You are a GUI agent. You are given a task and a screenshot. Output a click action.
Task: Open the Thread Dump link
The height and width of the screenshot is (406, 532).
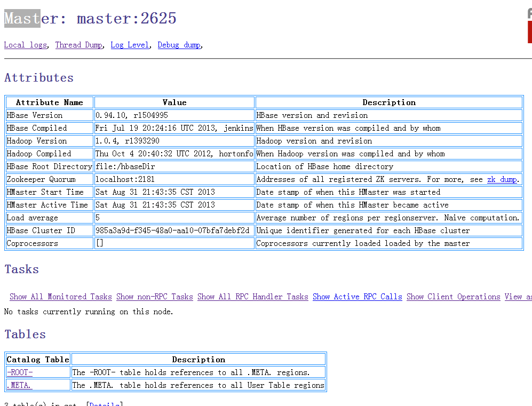[79, 45]
